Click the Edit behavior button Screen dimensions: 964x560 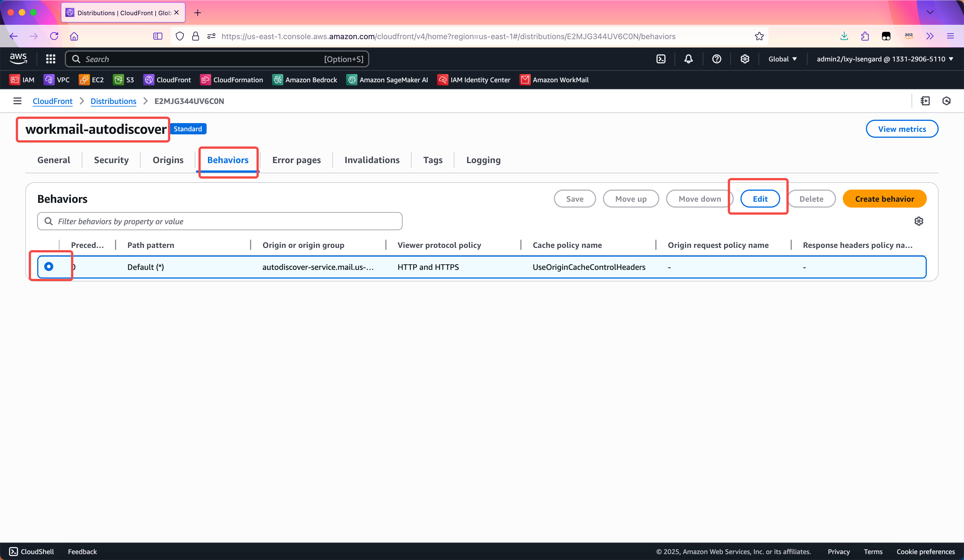760,199
